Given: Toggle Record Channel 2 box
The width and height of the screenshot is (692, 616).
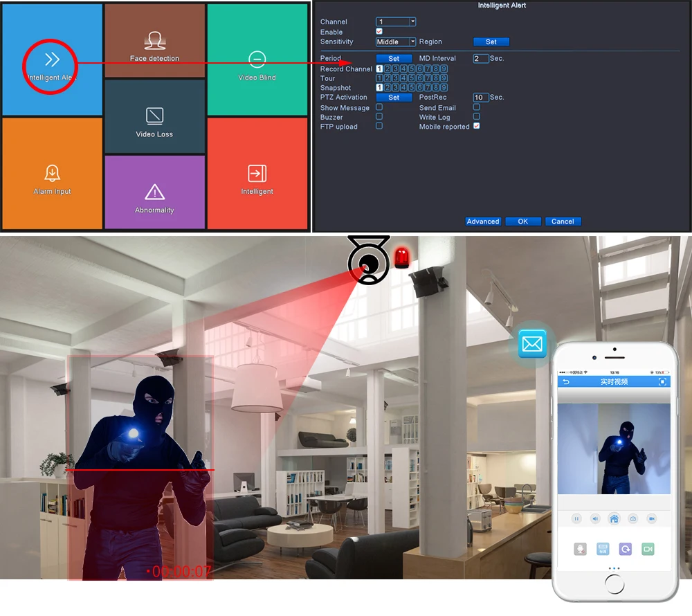Looking at the screenshot, I should 388,69.
